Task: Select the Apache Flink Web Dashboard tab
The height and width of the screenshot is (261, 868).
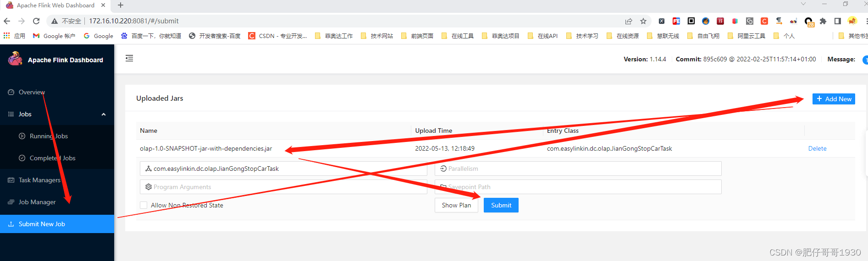Action: (x=55, y=5)
